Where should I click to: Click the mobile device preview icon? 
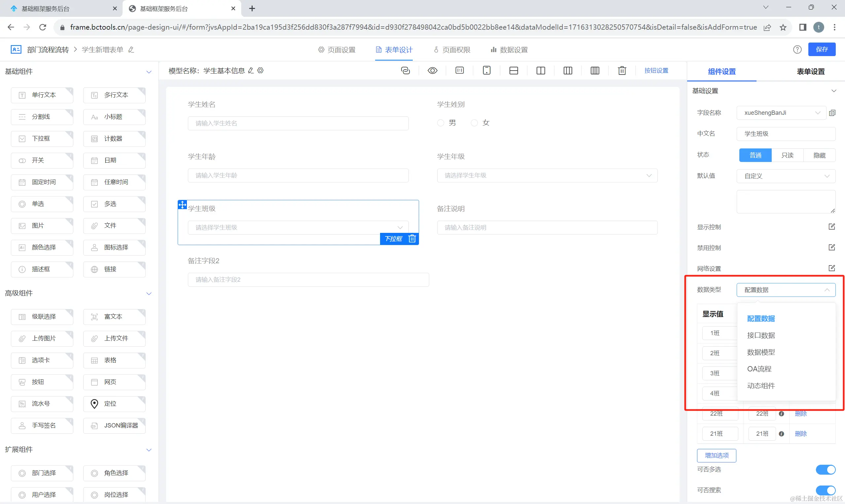click(x=486, y=71)
